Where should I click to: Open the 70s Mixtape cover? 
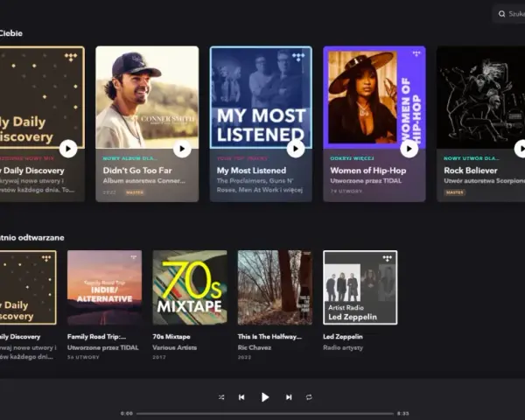pyautogui.click(x=190, y=287)
